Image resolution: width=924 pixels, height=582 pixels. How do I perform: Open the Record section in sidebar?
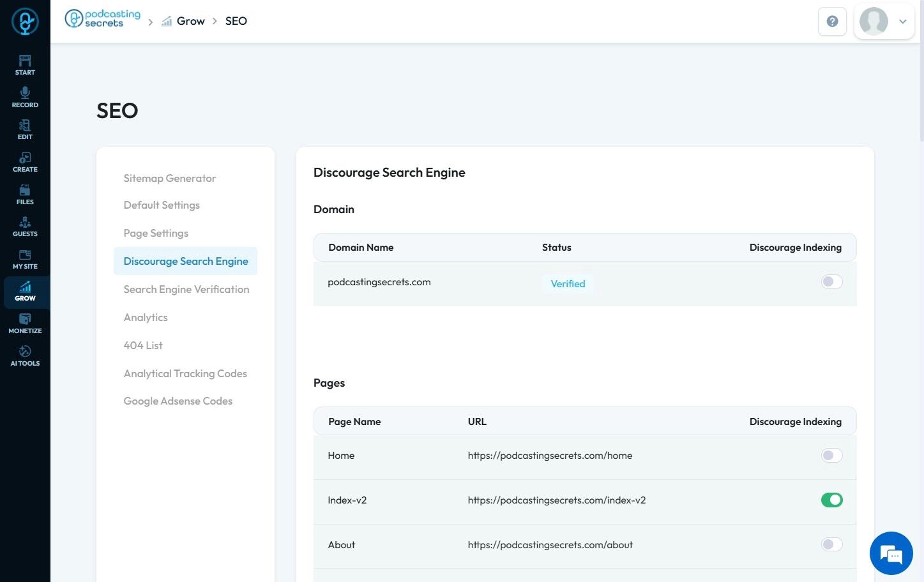pyautogui.click(x=25, y=97)
